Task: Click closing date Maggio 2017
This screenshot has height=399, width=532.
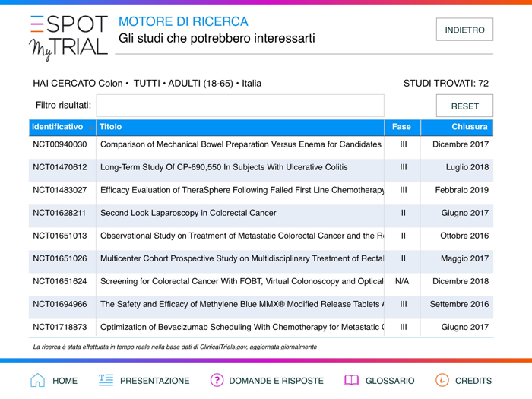Action: [465, 258]
